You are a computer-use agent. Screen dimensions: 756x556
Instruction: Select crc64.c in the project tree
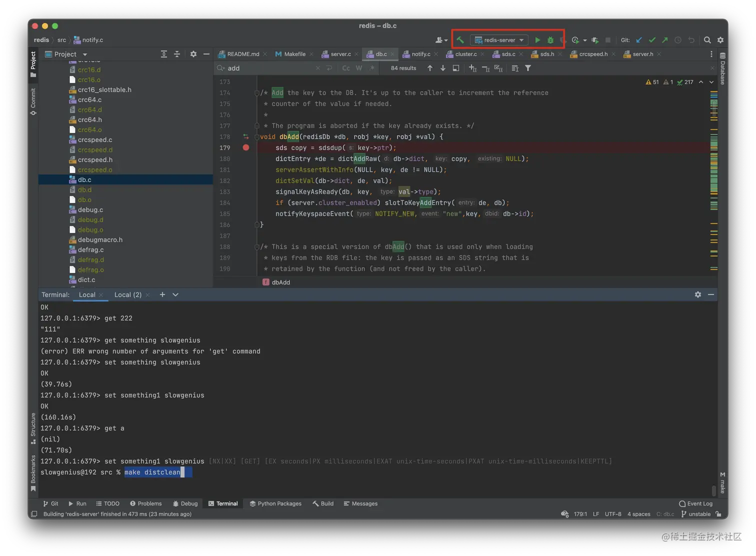click(x=89, y=99)
